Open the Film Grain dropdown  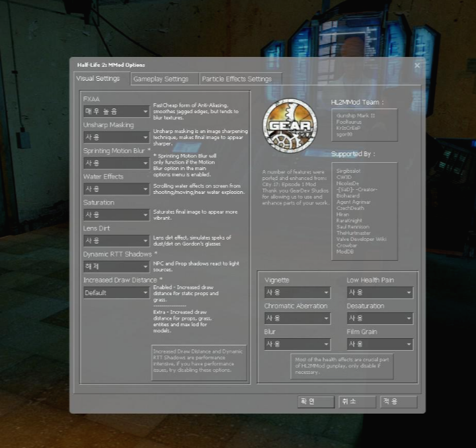(379, 344)
